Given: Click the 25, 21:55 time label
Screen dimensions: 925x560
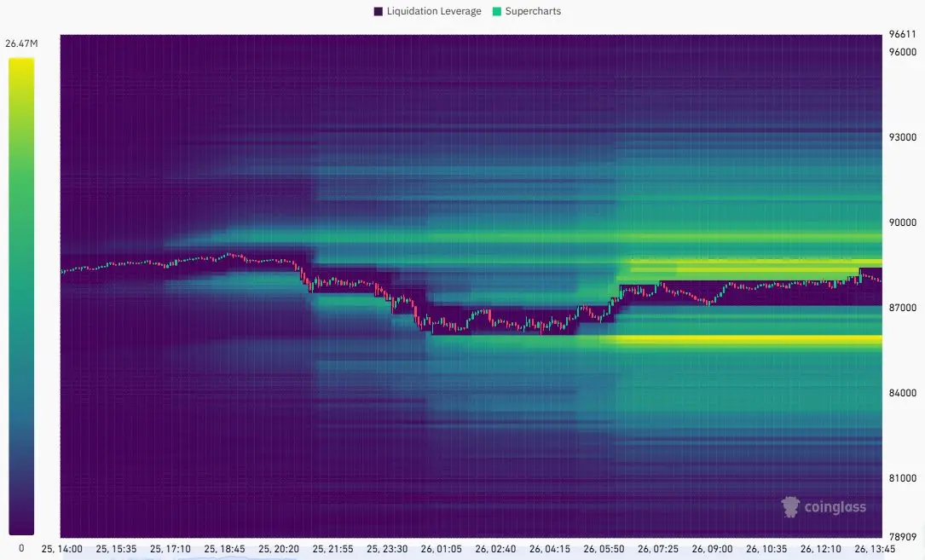Looking at the screenshot, I should tap(332, 549).
